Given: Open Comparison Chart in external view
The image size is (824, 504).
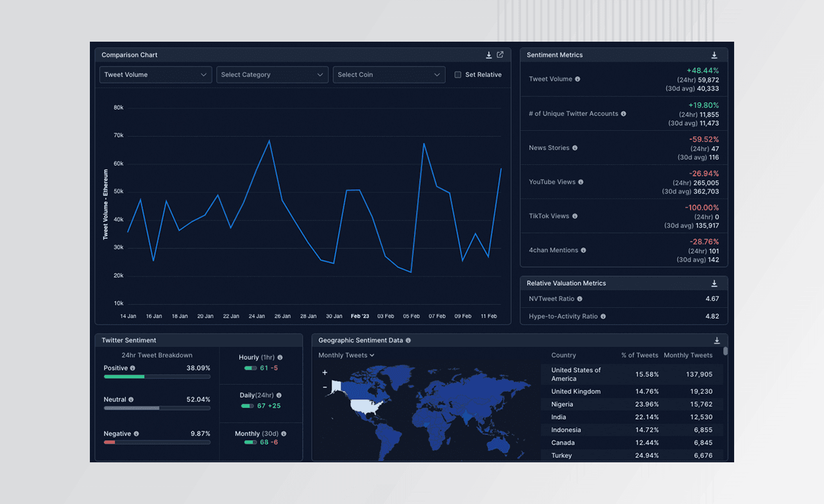Looking at the screenshot, I should (500, 55).
